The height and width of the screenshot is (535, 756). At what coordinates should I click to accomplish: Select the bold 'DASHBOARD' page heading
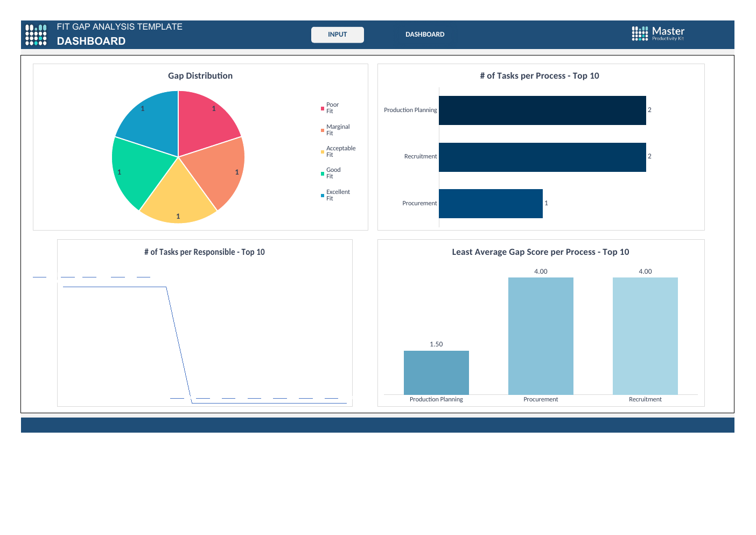(x=91, y=41)
